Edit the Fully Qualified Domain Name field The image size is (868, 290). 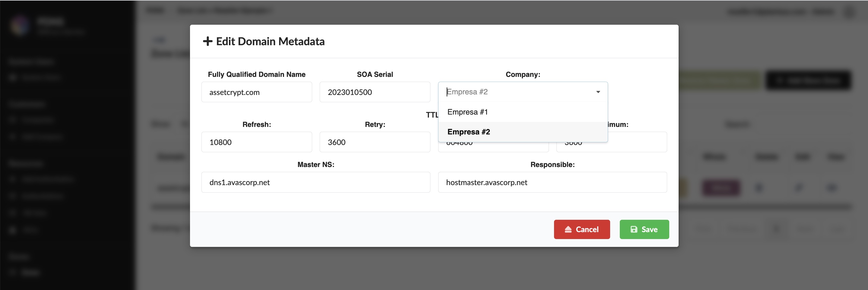point(256,92)
